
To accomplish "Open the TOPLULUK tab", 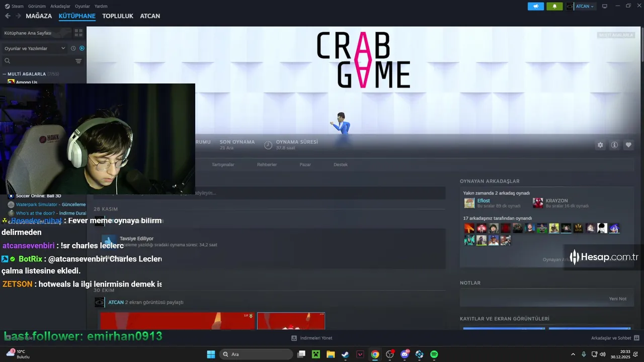I will (118, 16).
